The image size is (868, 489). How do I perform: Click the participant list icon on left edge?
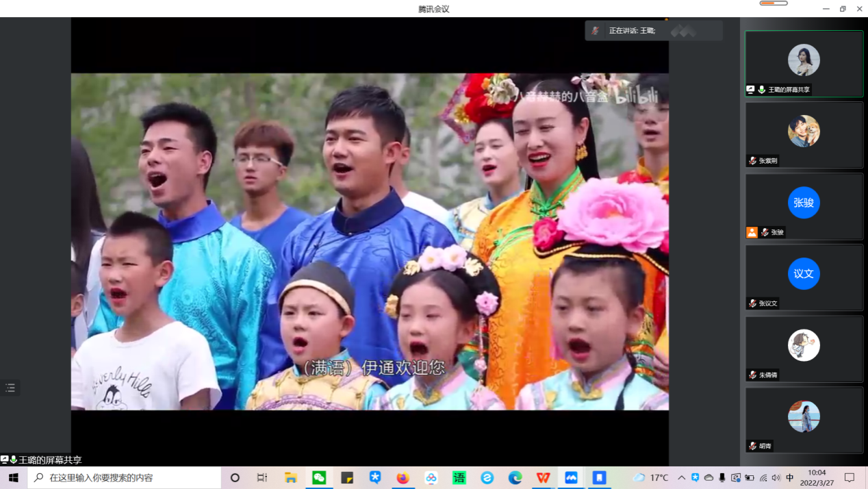[10, 388]
